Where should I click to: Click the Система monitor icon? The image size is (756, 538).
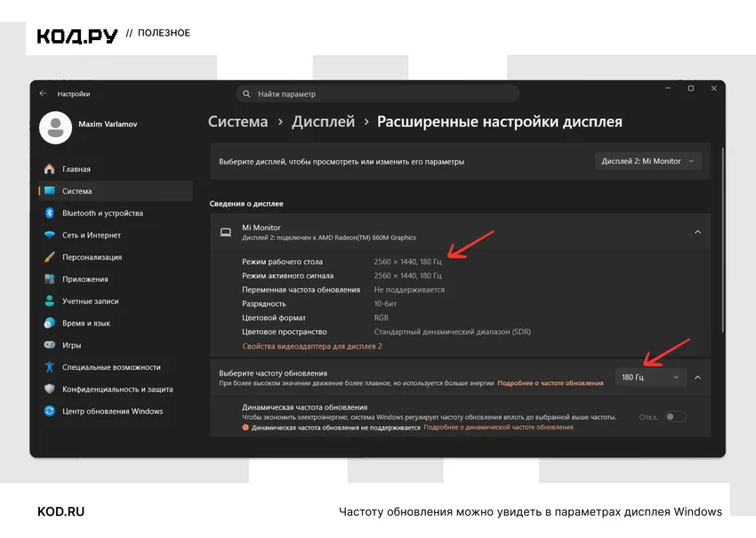49,190
